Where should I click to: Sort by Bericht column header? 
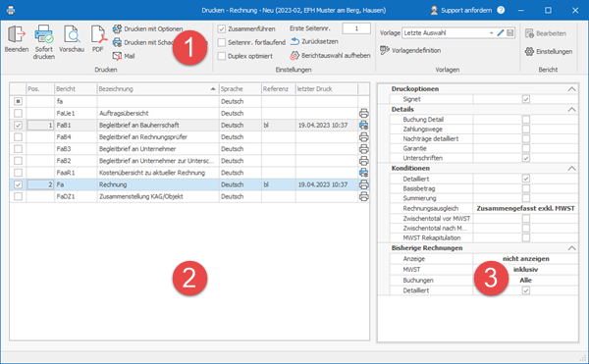[76, 89]
